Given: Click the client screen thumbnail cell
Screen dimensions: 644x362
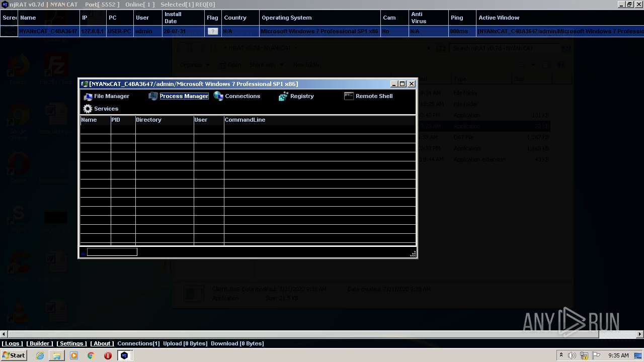Looking at the screenshot, I should 9,31.
